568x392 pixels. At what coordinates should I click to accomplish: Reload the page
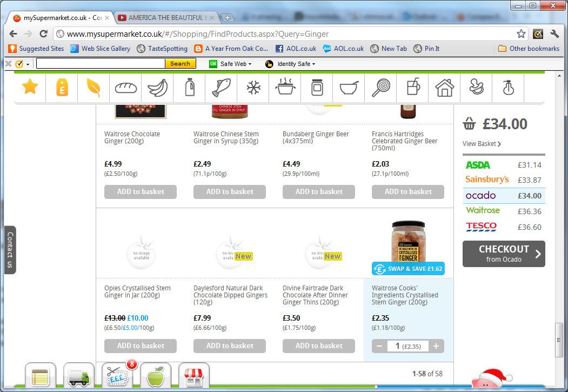tap(43, 34)
